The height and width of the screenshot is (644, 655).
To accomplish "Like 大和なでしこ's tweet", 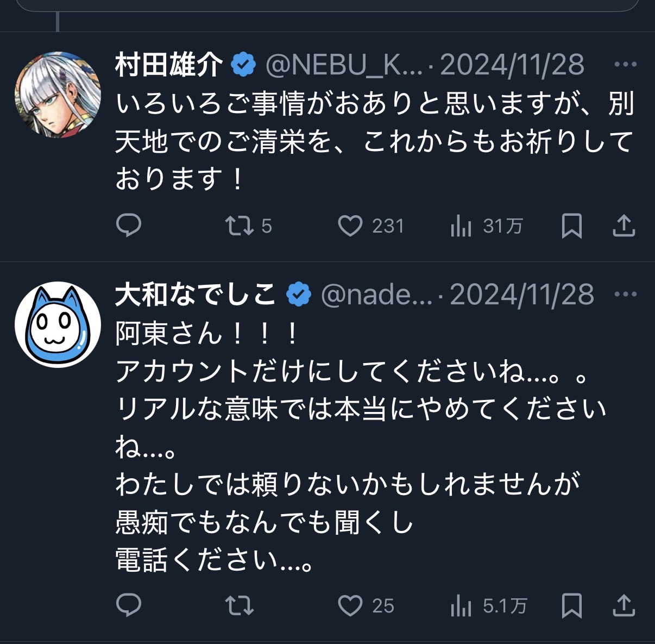I will (x=350, y=605).
